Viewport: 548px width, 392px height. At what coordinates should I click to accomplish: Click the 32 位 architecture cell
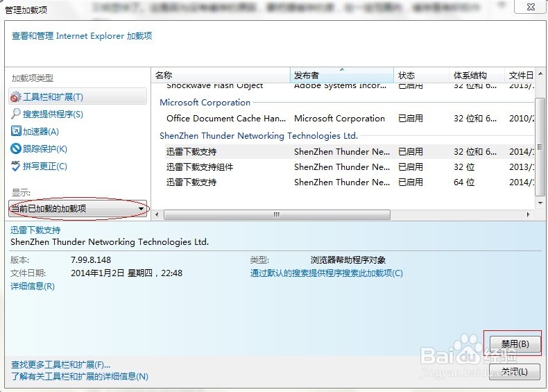[464, 167]
